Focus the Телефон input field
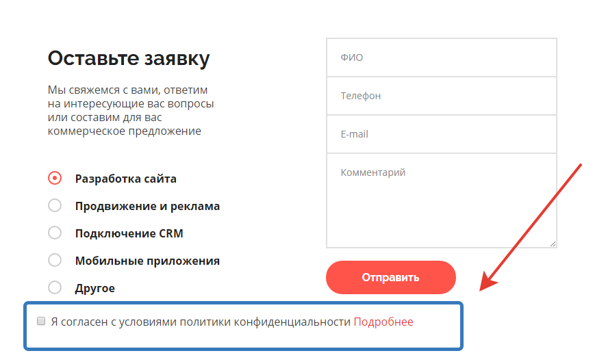606x364 pixels. coord(442,96)
